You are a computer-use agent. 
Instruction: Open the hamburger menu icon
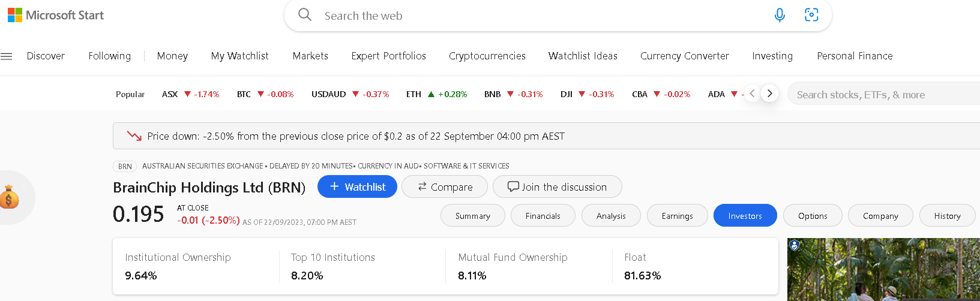coord(7,56)
